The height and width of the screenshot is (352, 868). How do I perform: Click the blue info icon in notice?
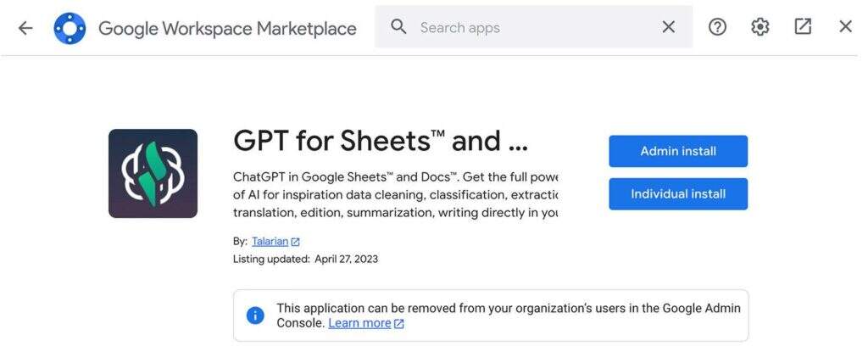coord(255,316)
